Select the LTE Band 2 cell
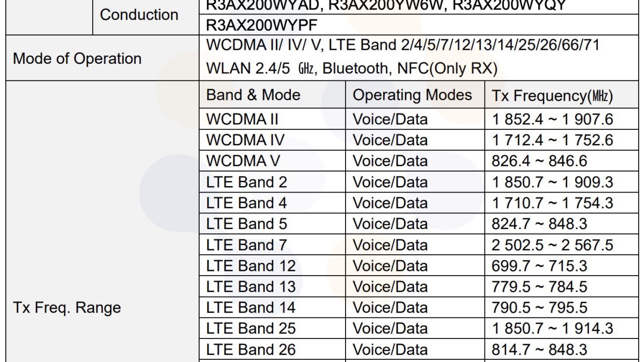The image size is (644, 362). 247,182
